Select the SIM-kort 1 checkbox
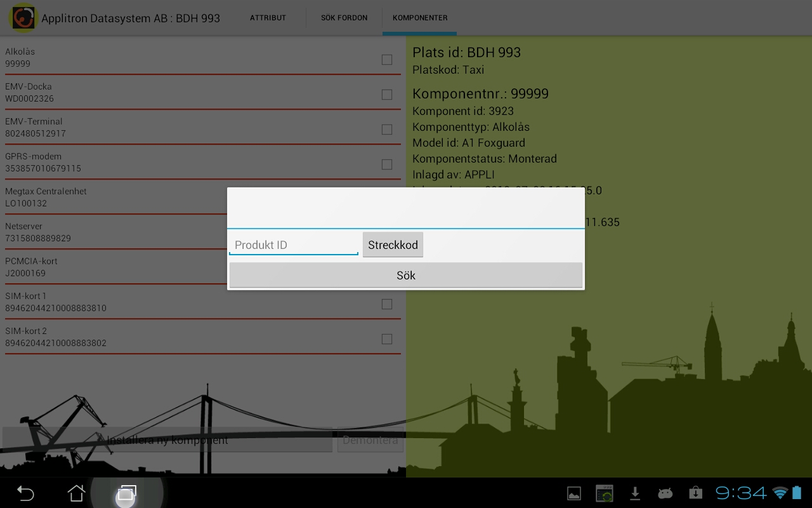This screenshot has width=812, height=508. 386,304
